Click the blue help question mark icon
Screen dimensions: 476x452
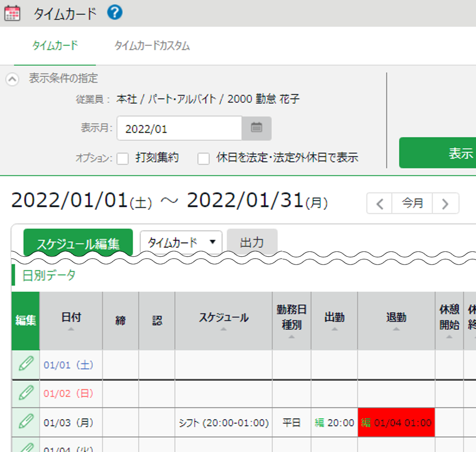pos(115,13)
